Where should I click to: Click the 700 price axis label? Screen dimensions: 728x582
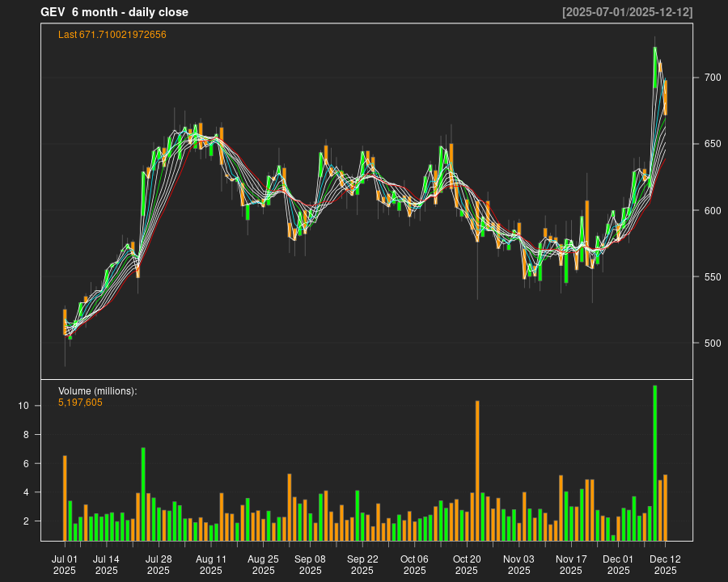[x=712, y=78]
